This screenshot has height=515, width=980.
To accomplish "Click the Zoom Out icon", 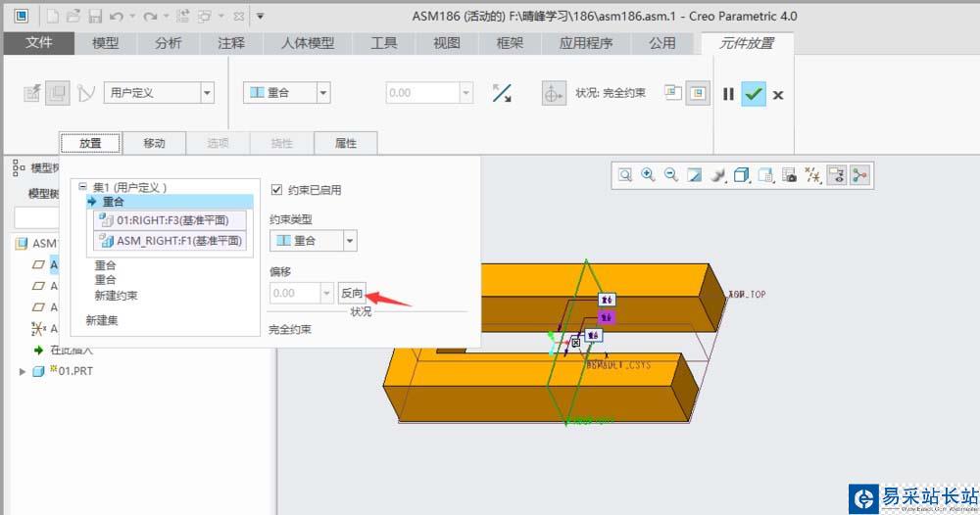I will point(671,175).
